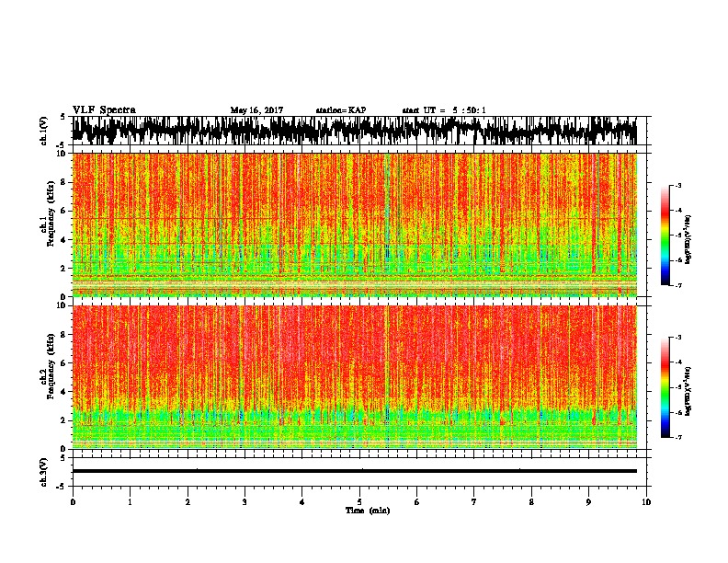
Task: Click time axis tick label "9"
Action: click(588, 502)
